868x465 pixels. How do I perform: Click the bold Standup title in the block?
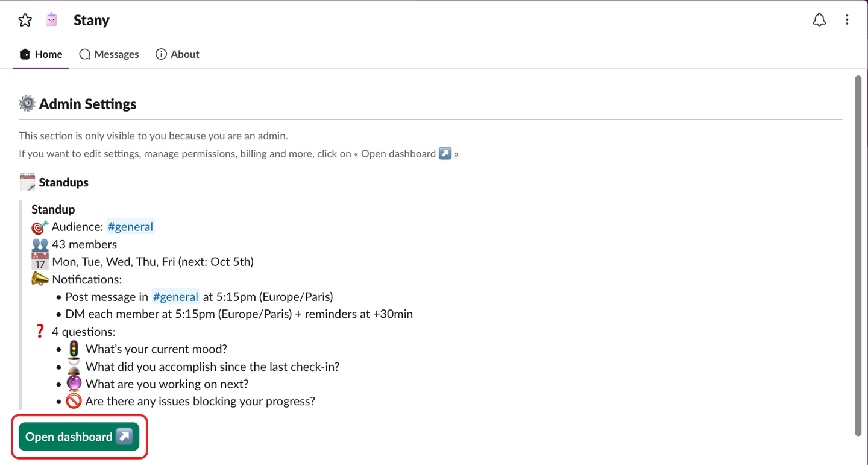(x=53, y=209)
